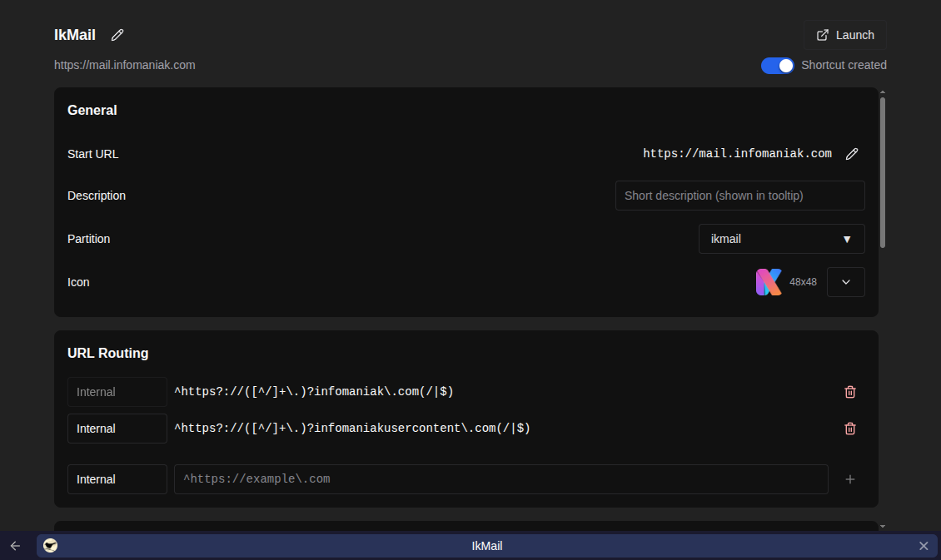
Task: Click the settings panel scrollbar thumb
Action: 882,173
